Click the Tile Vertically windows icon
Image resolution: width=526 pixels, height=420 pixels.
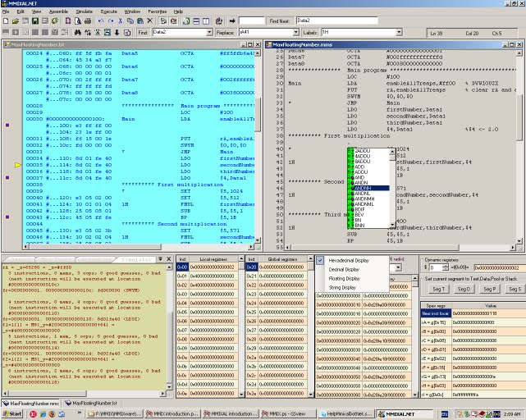click(206, 21)
